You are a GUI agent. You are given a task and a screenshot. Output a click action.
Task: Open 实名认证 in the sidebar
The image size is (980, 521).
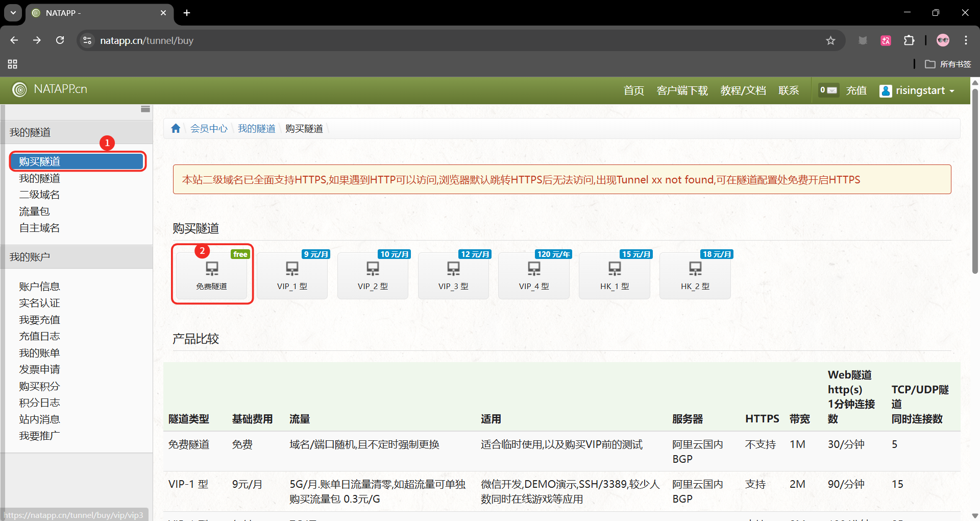click(40, 303)
